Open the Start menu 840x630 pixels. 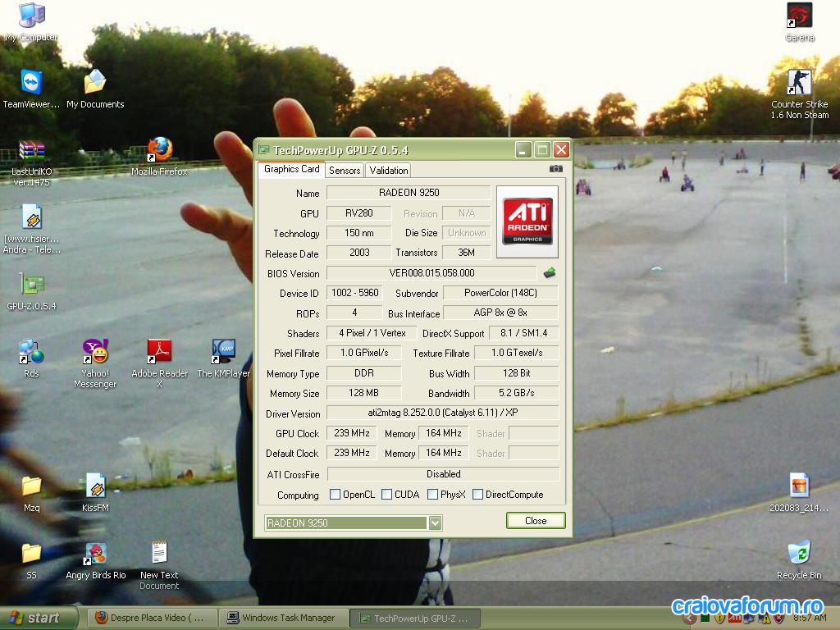coord(39,619)
